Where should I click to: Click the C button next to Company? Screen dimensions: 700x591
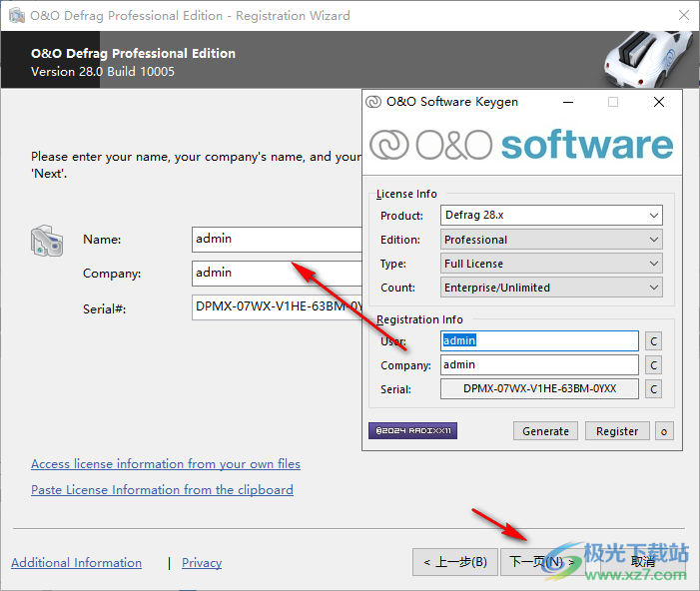pyautogui.click(x=654, y=365)
